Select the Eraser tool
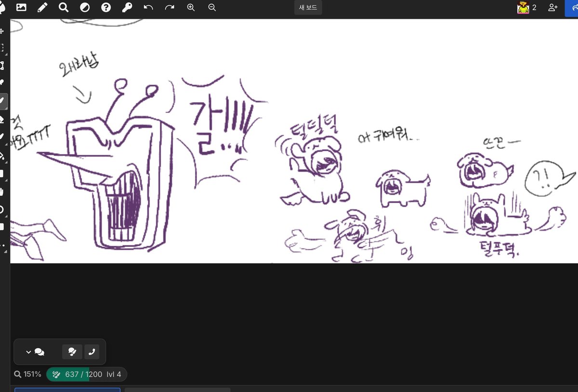Image resolution: width=578 pixels, height=392 pixels. (2, 119)
